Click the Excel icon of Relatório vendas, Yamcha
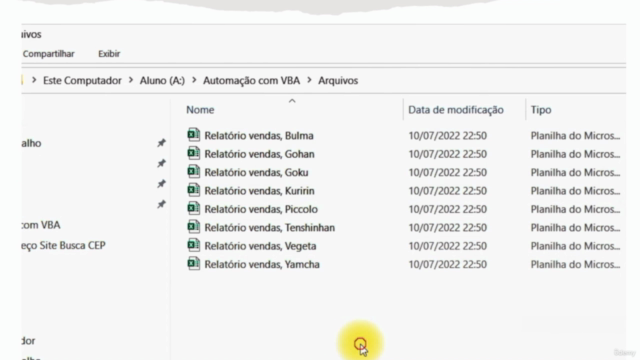640x360 pixels. [193, 263]
